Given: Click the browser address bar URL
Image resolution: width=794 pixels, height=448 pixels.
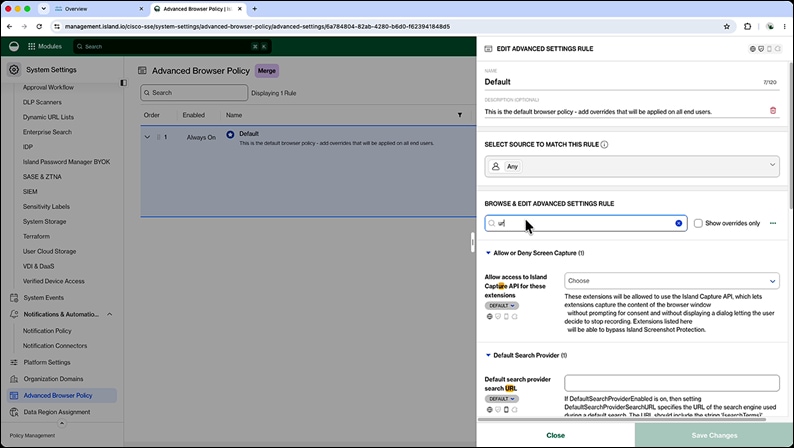Looking at the screenshot, I should coord(257,26).
